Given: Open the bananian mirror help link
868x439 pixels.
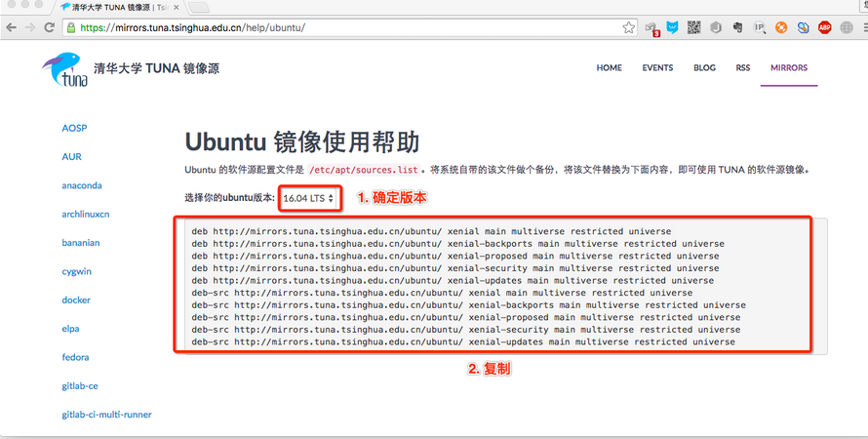Looking at the screenshot, I should [x=81, y=243].
